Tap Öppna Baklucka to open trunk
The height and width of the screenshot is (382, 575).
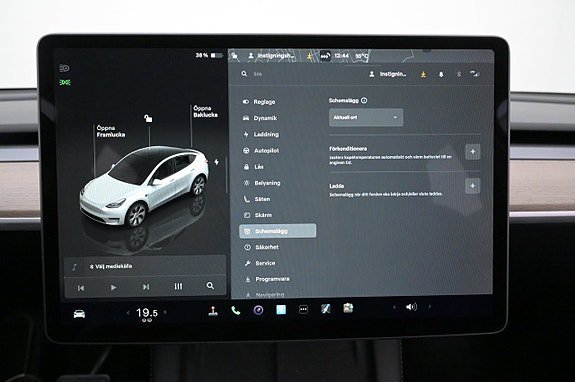(205, 111)
